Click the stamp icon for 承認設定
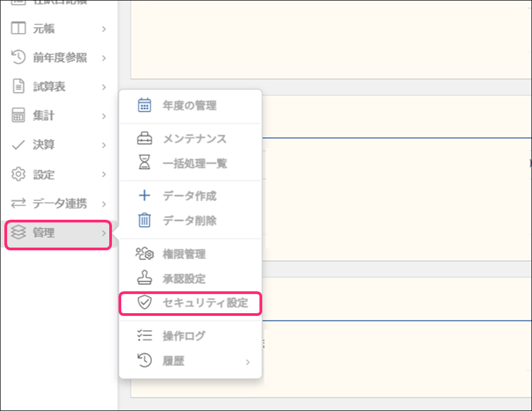Image resolution: width=532 pixels, height=411 pixels. [144, 279]
